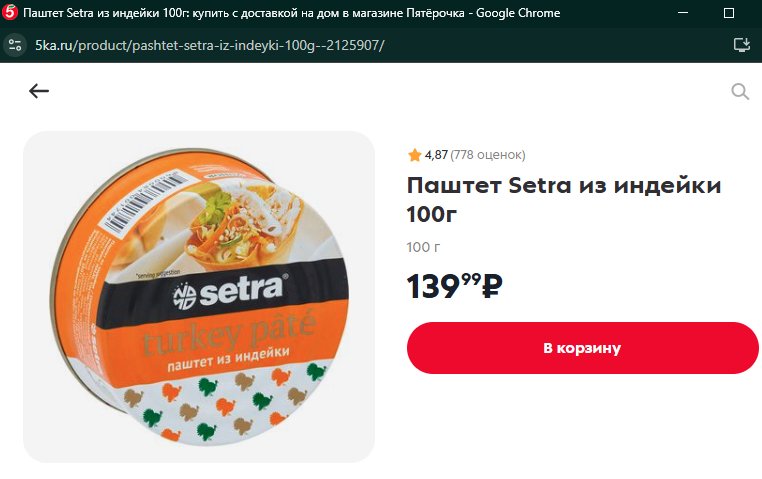Minimize the Chrome window
Image resolution: width=762 pixels, height=479 pixels.
pos(683,13)
